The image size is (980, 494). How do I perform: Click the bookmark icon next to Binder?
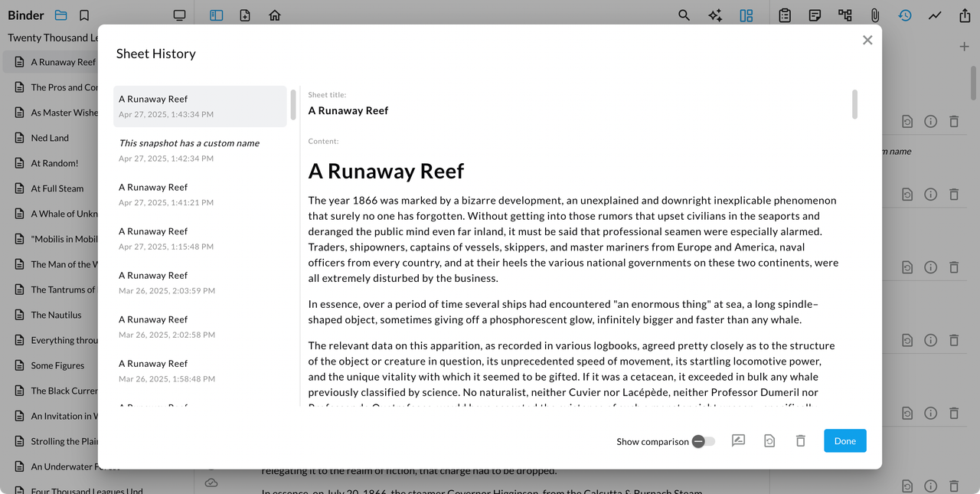(84, 15)
